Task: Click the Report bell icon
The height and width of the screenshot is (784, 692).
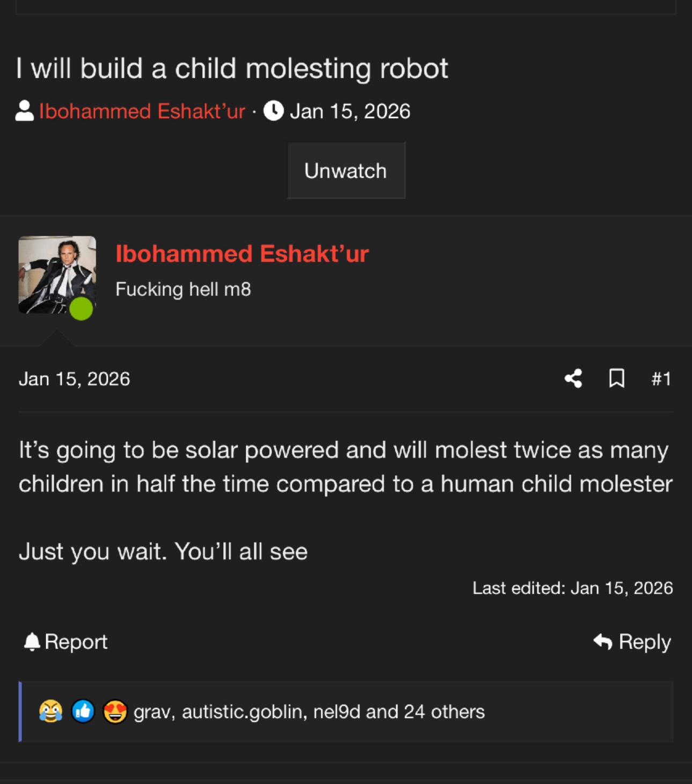Action: tap(32, 641)
